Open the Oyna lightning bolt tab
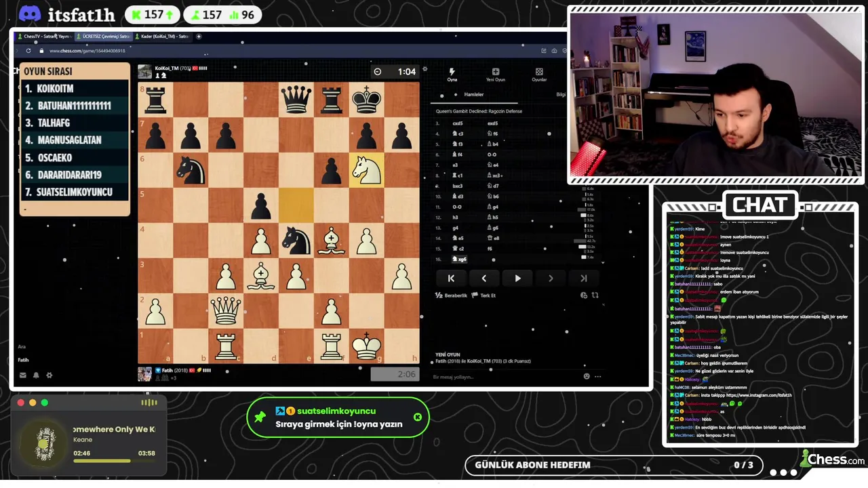Screen dimensions: 868x488 452,75
